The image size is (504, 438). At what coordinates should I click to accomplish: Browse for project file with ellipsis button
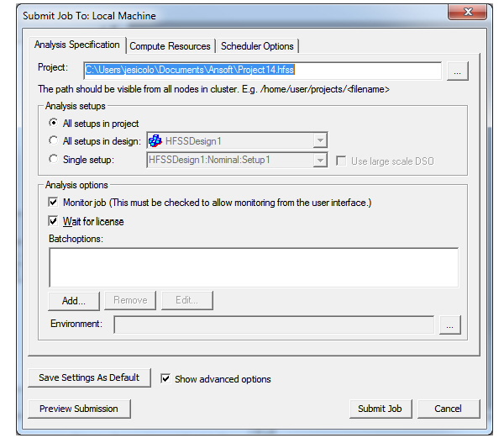click(458, 71)
